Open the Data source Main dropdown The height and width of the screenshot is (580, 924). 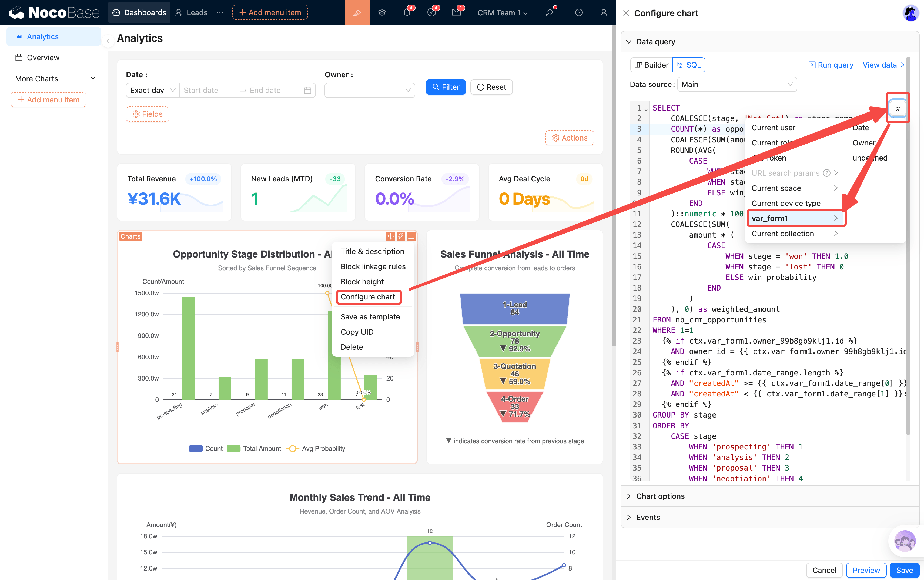736,84
